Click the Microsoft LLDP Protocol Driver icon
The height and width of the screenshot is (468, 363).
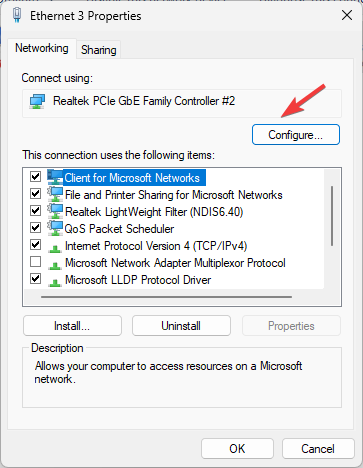[55, 282]
